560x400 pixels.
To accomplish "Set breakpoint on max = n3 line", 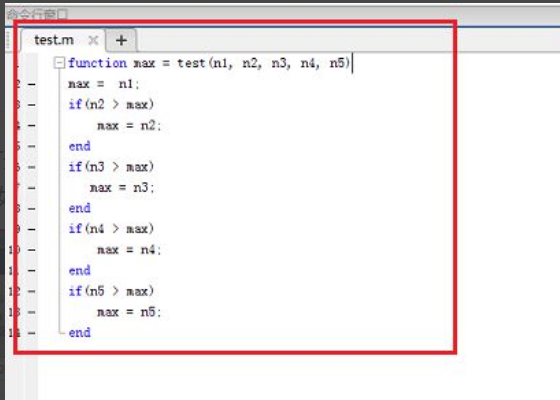I will (31, 188).
